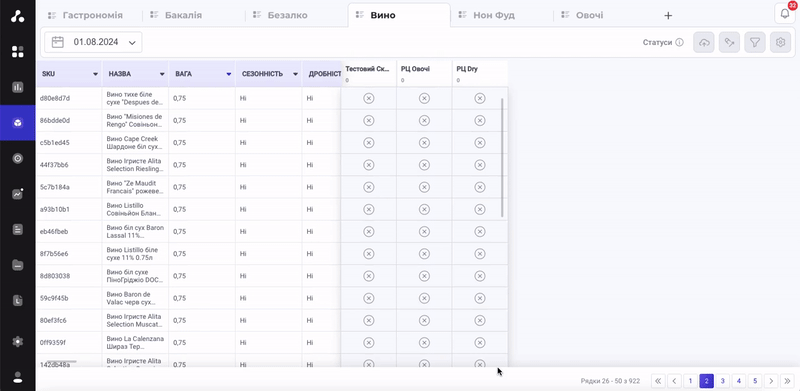Open the SKU column filter arrow
The height and width of the screenshot is (391, 800).
[95, 74]
